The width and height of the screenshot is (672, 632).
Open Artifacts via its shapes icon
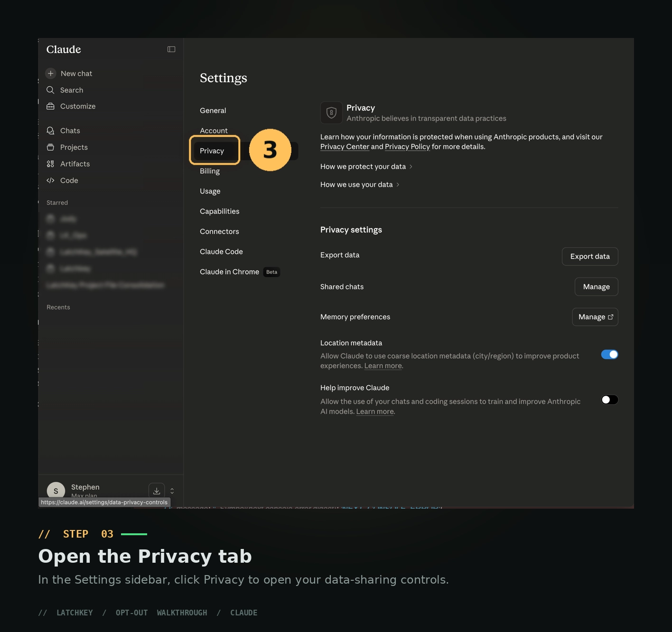(x=50, y=164)
